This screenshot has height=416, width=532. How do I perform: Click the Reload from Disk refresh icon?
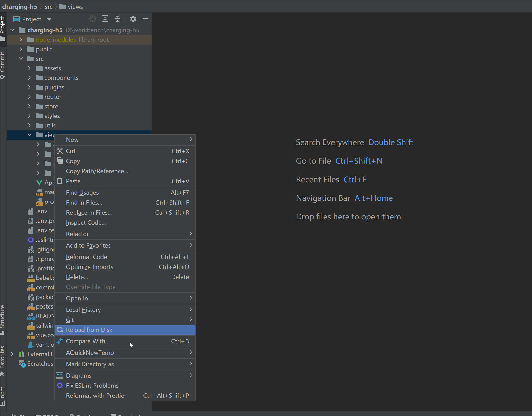point(60,330)
